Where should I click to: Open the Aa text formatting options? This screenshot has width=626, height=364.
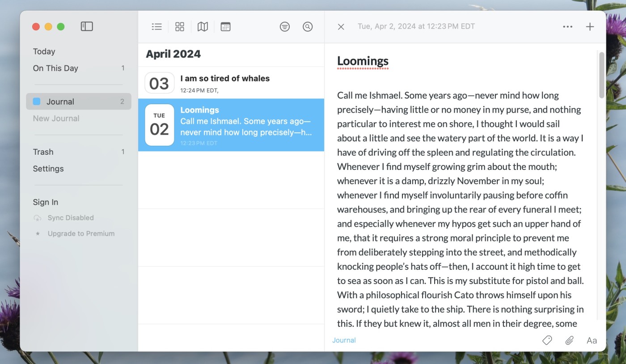coord(592,340)
